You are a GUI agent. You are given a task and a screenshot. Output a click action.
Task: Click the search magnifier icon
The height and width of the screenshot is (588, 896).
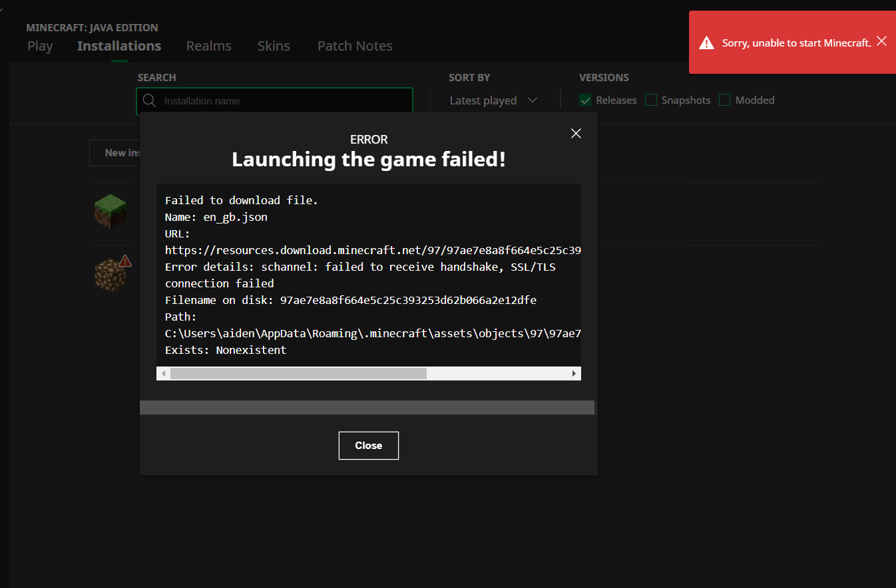(150, 101)
